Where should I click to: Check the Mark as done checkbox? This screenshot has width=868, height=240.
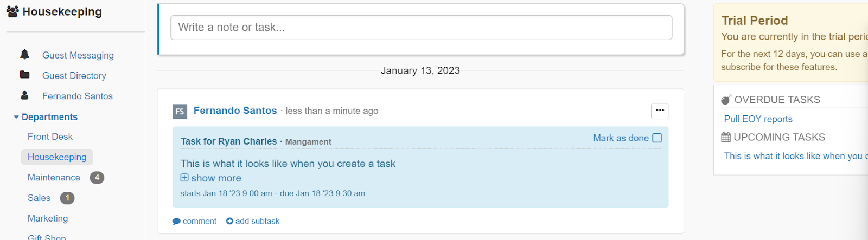(657, 138)
